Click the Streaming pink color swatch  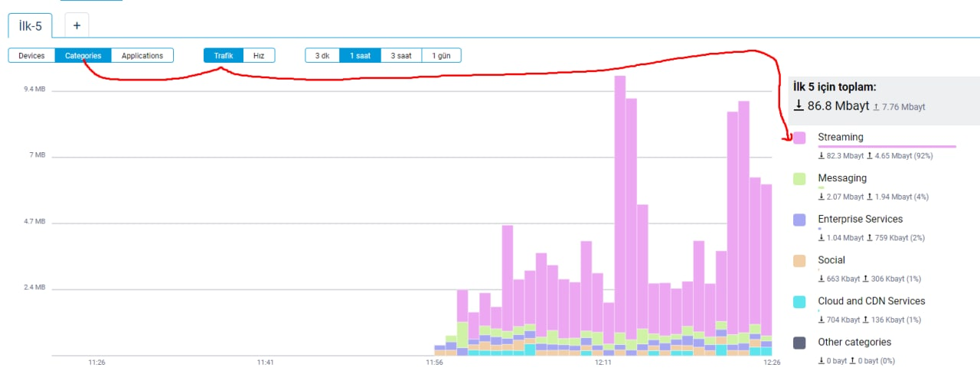pyautogui.click(x=799, y=138)
